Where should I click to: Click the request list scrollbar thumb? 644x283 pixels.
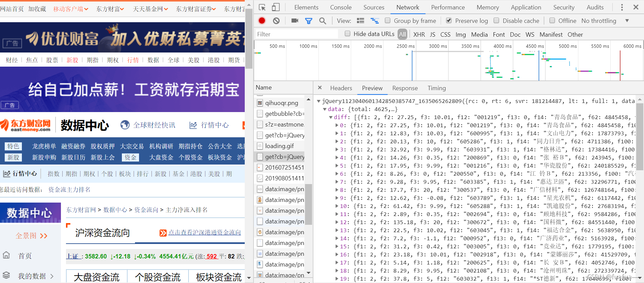click(x=308, y=204)
